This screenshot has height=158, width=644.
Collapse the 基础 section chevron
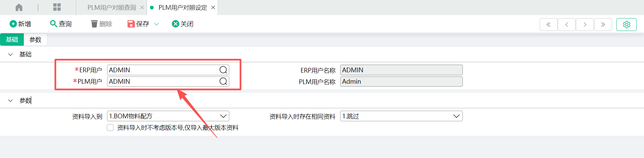(x=10, y=54)
